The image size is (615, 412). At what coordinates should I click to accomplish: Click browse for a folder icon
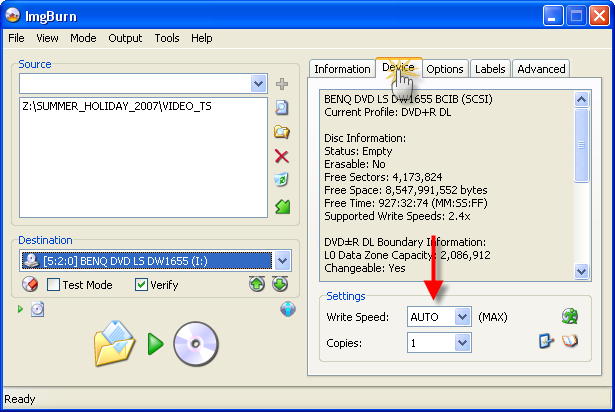tap(282, 132)
